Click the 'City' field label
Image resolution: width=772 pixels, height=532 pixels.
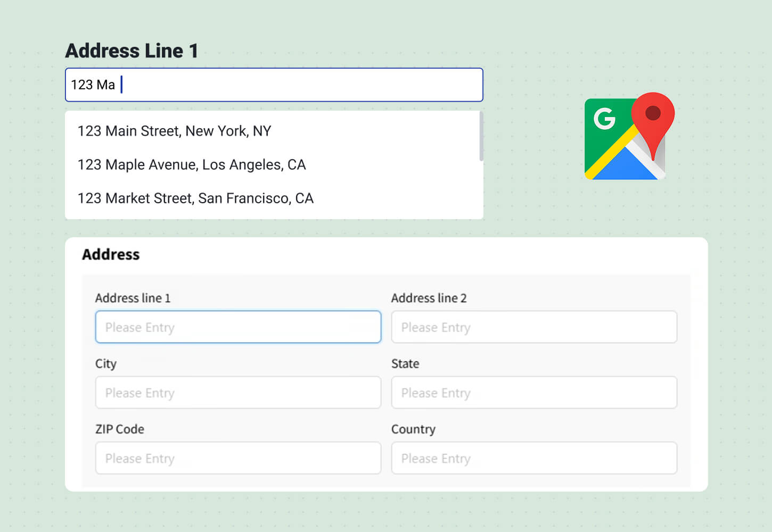pos(105,364)
